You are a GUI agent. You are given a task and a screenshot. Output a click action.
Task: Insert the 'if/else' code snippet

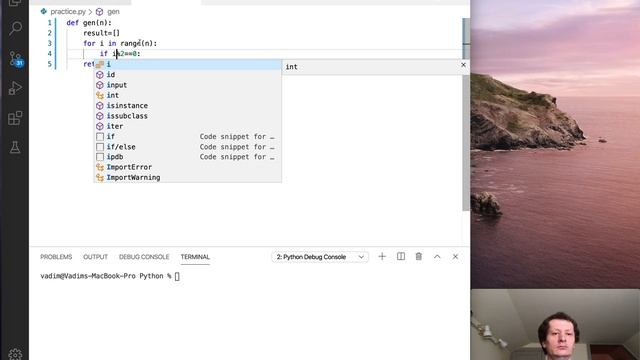[188, 147]
